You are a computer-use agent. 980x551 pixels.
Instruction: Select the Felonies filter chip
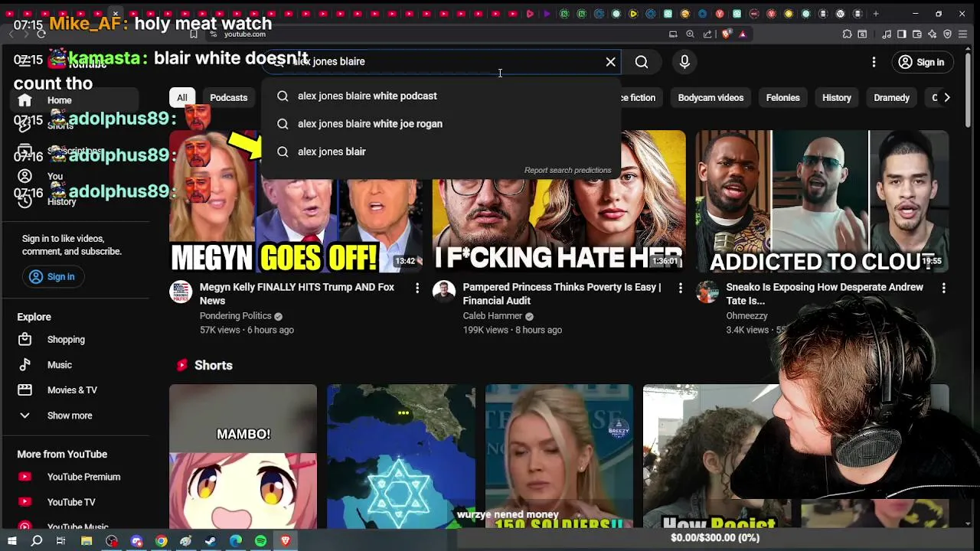point(782,98)
